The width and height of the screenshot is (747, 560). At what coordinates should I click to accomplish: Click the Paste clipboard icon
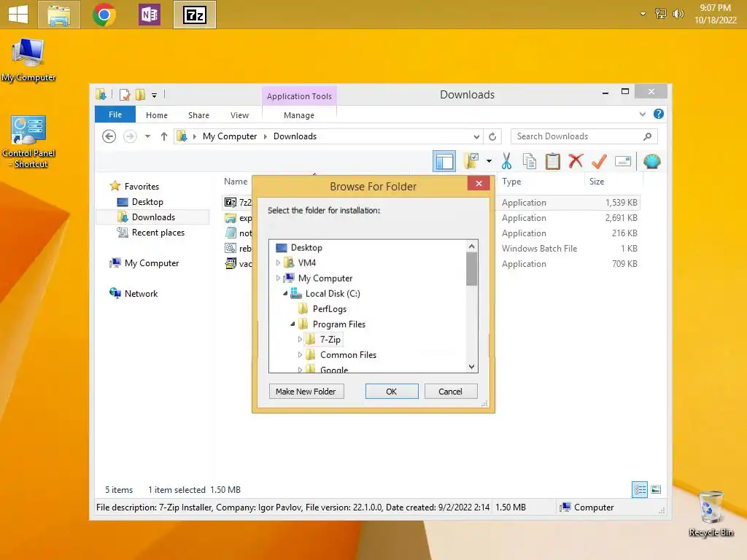(x=553, y=161)
